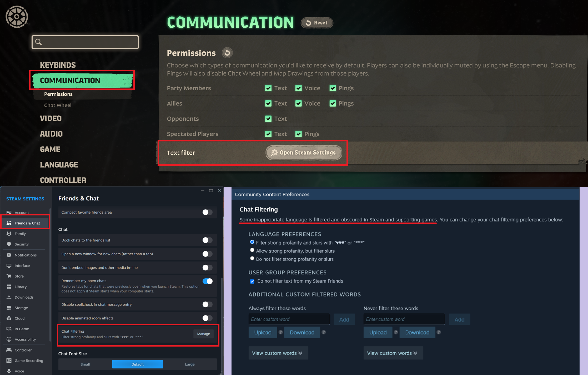Select the Permissions subsection in sidebar
Screen dimensions: 588x375
click(x=58, y=94)
